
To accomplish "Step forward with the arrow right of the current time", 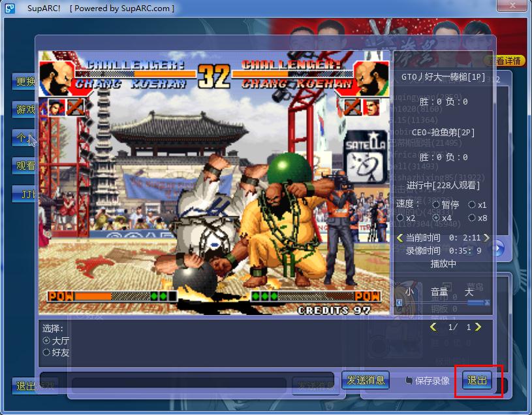I will coord(486,237).
